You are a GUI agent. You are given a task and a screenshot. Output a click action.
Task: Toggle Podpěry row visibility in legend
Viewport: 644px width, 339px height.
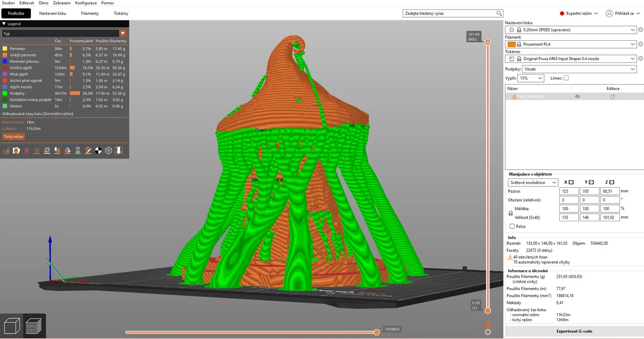[63, 93]
